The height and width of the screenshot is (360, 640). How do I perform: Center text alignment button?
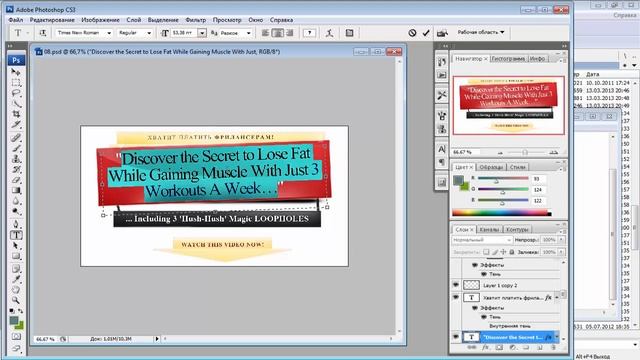tap(278, 33)
